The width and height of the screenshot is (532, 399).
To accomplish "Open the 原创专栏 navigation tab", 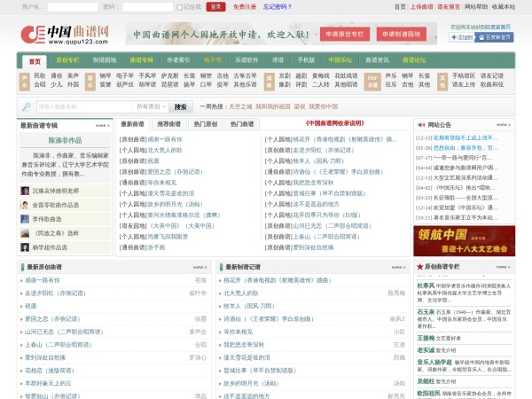I will (x=67, y=60).
